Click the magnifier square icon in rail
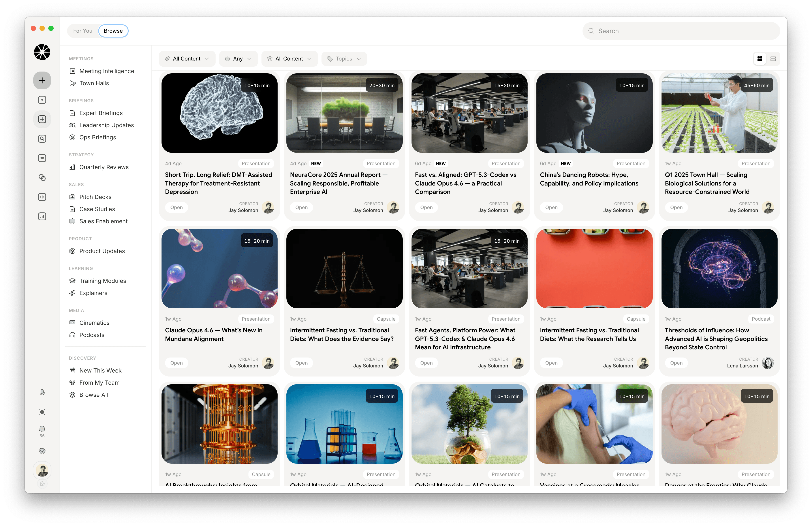The image size is (812, 526). coord(42,139)
